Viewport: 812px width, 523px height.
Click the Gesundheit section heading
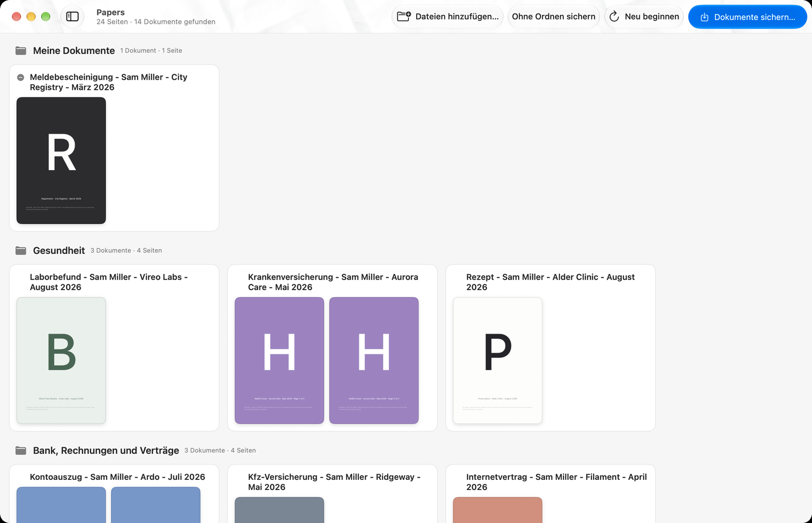point(59,251)
